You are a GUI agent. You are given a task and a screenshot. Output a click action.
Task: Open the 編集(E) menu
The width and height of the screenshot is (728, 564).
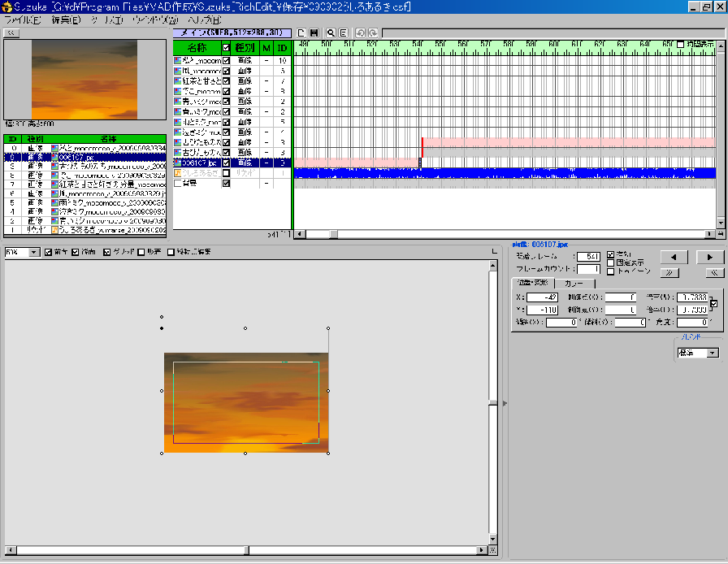point(66,20)
